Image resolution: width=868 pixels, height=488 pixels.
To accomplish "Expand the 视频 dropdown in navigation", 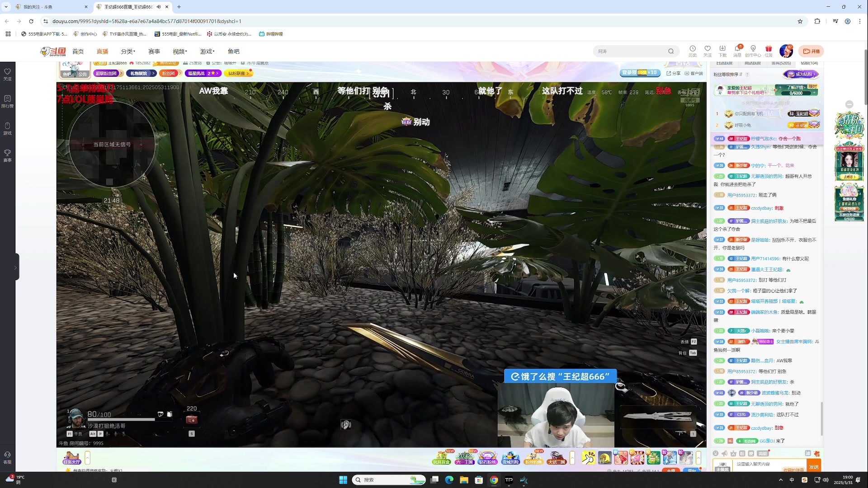I will tap(180, 52).
